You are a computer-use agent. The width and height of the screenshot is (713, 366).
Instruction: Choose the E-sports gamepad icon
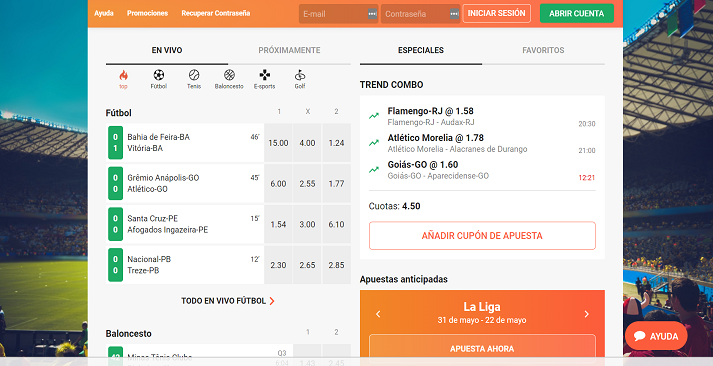tap(265, 75)
